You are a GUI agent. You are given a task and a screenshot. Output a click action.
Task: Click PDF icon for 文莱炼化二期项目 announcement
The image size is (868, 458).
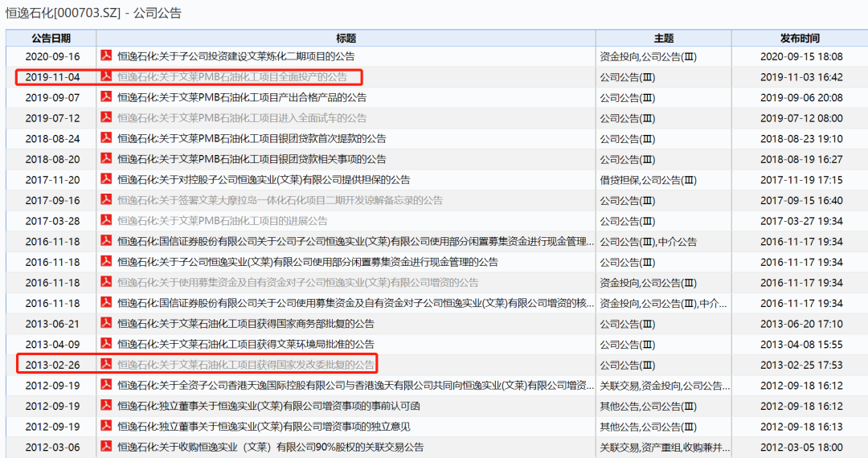(106, 56)
